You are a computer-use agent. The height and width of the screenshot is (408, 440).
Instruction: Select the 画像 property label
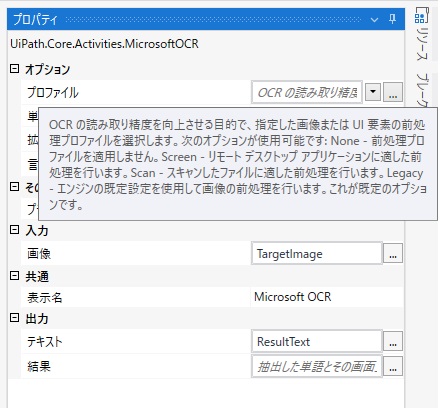point(39,254)
